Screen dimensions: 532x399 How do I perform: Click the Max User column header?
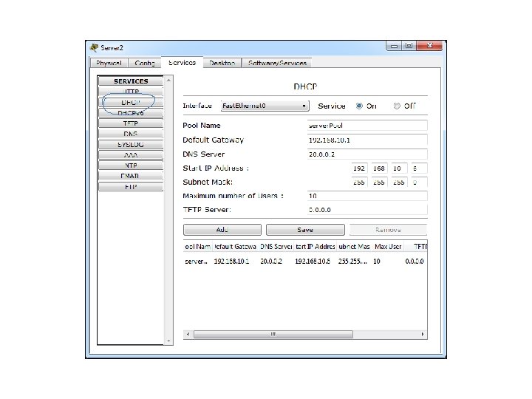pyautogui.click(x=388, y=247)
